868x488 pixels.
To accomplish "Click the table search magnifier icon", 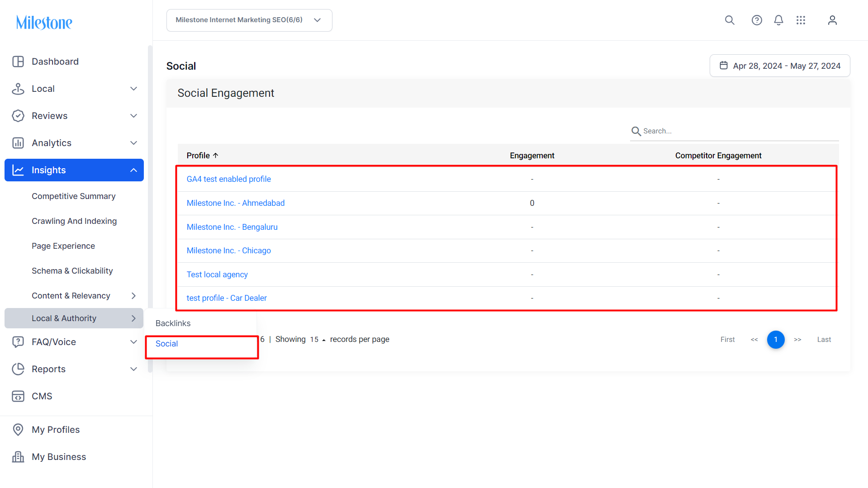I will 636,131.
